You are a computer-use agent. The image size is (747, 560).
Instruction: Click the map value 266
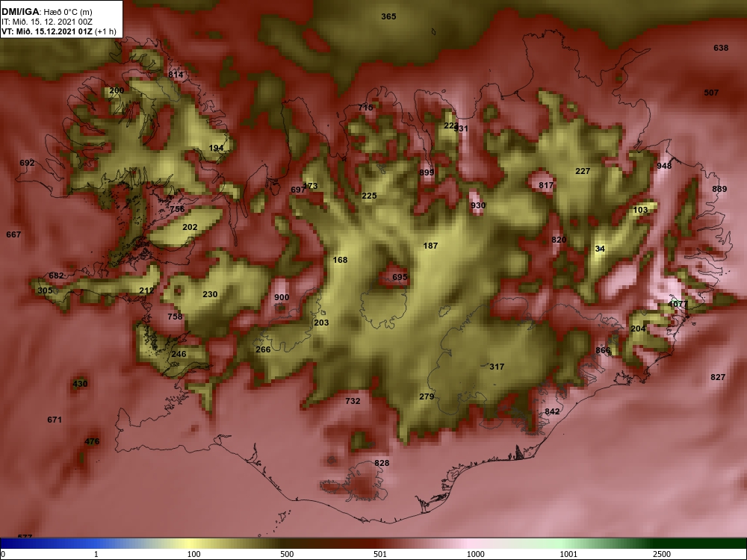[x=263, y=349]
